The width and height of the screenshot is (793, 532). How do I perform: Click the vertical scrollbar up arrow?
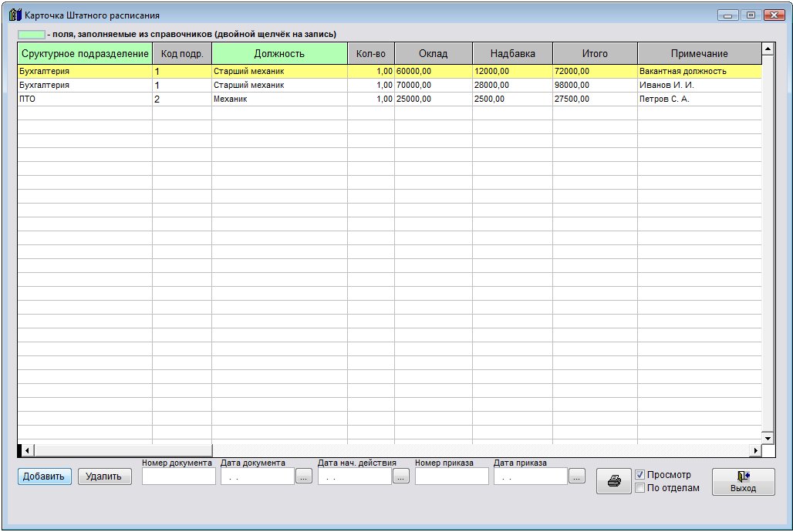[x=768, y=49]
